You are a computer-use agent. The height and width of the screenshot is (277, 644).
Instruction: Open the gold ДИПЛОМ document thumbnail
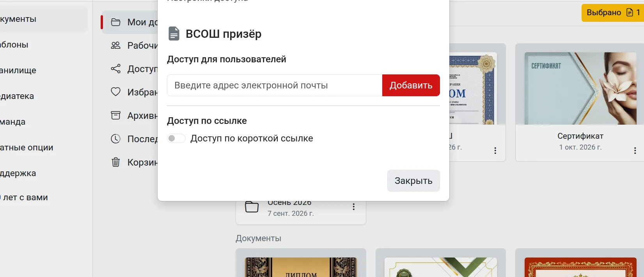pyautogui.click(x=301, y=267)
